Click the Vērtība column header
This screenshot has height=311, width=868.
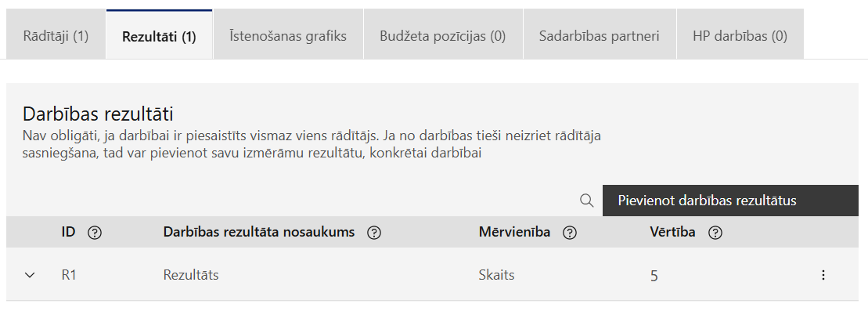[x=672, y=233]
